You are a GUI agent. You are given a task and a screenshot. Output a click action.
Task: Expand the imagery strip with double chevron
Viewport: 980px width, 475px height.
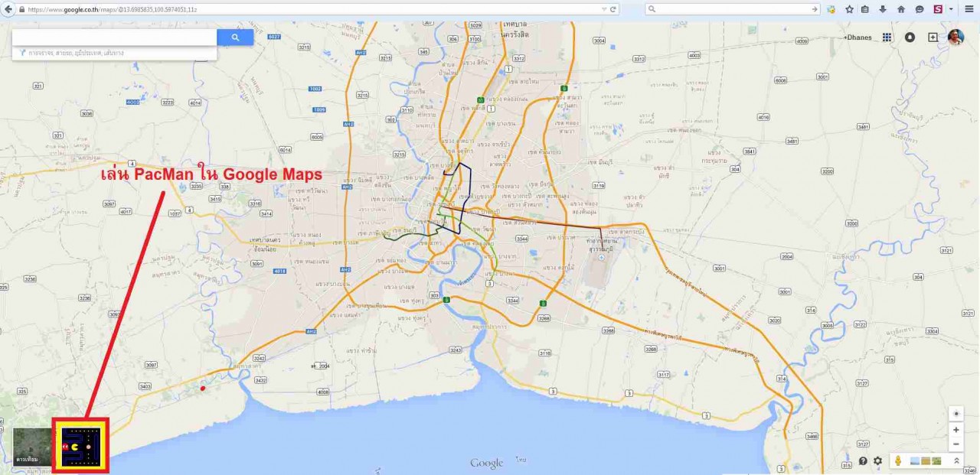[x=956, y=461]
